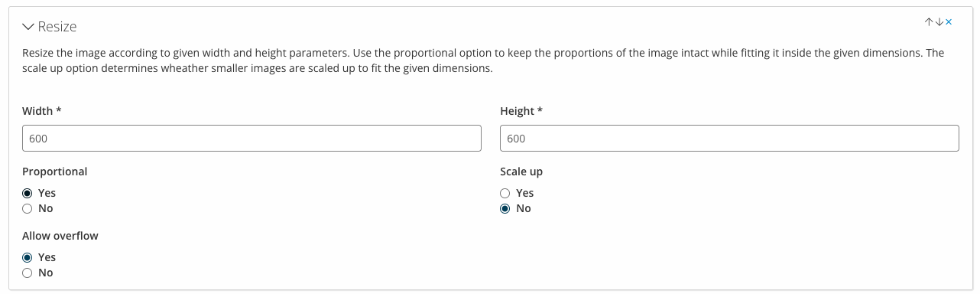This screenshot has height=294, width=980.
Task: Remove the Resize section with the X
Action: (949, 22)
